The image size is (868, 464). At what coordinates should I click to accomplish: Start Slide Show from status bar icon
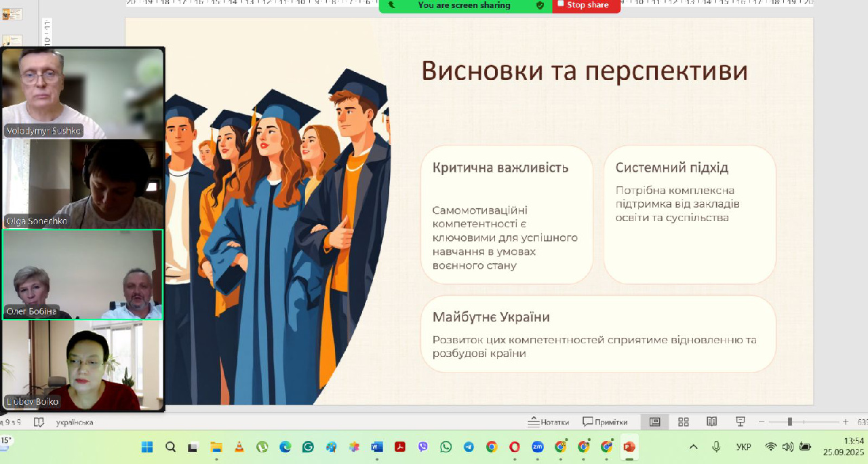click(x=741, y=422)
